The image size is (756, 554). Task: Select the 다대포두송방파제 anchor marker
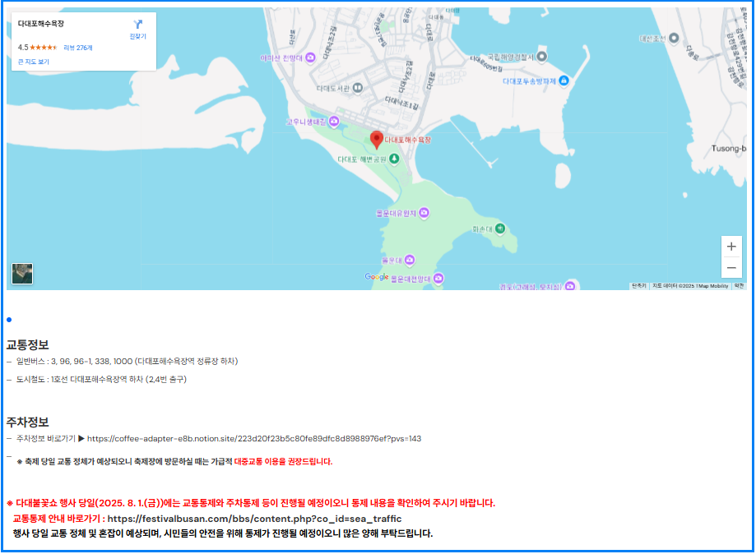[x=563, y=79]
